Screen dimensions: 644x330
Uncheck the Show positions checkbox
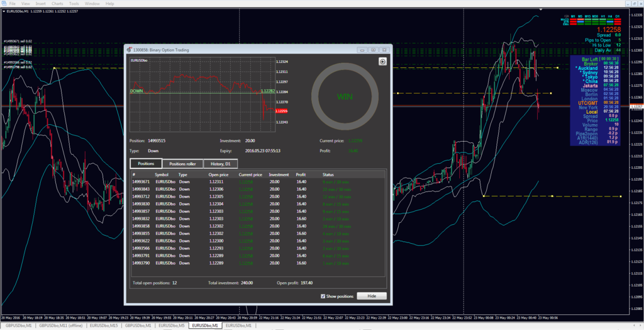coord(323,296)
